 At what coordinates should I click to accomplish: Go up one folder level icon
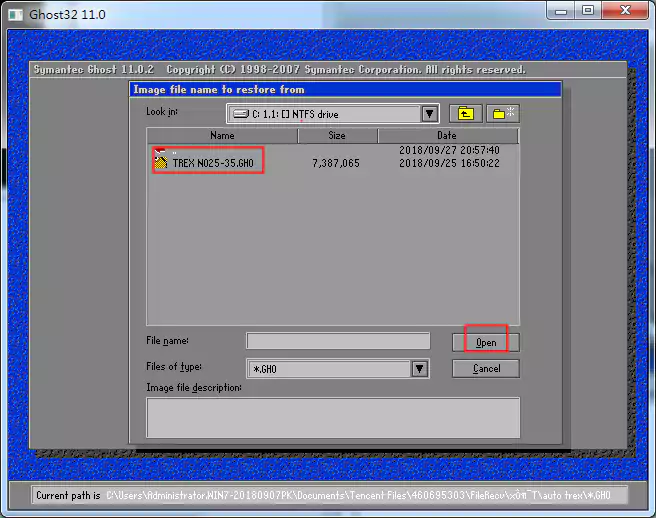click(x=465, y=114)
